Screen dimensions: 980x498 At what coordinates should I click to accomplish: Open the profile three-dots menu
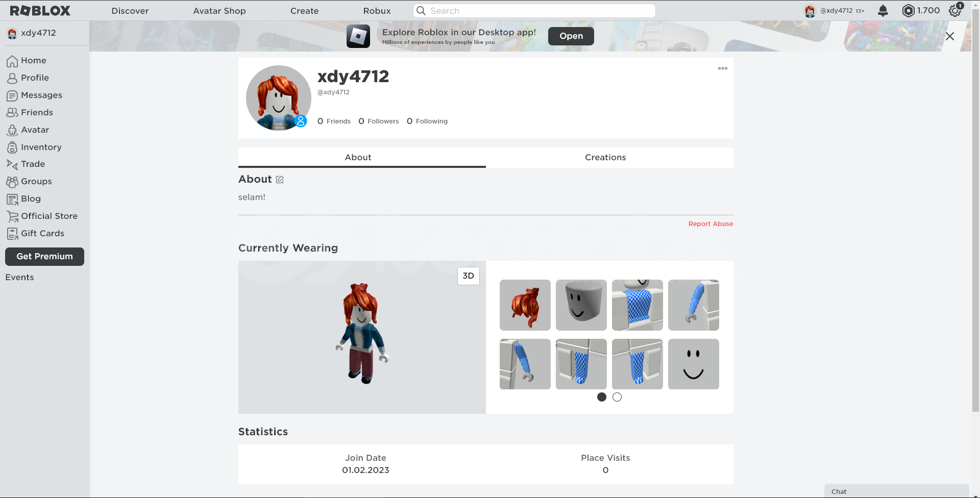click(x=723, y=68)
